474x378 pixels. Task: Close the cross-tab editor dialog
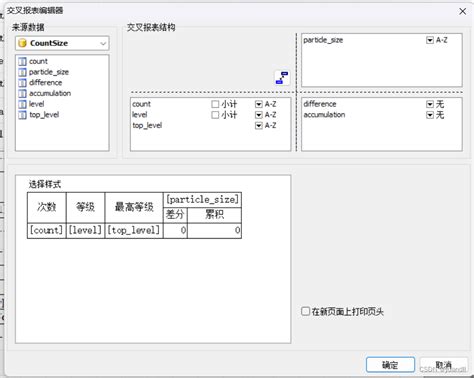pos(462,11)
